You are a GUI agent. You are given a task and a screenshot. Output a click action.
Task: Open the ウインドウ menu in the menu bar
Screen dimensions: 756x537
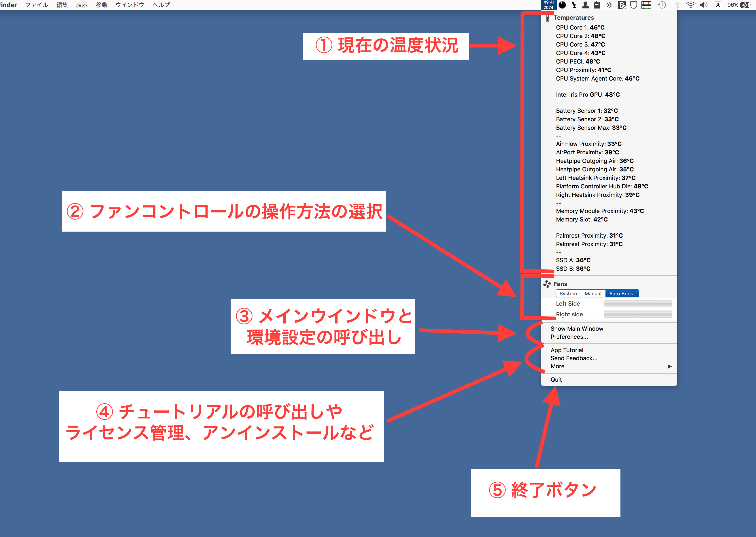tap(130, 5)
